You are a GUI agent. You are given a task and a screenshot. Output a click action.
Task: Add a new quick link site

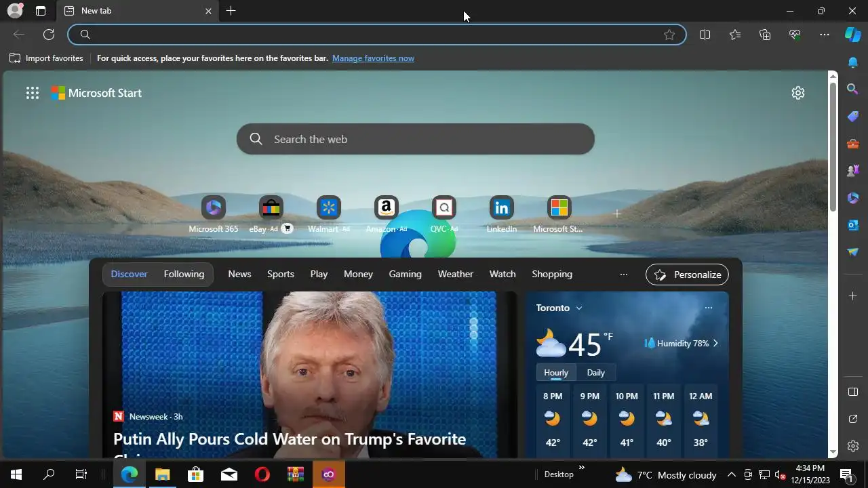click(617, 213)
